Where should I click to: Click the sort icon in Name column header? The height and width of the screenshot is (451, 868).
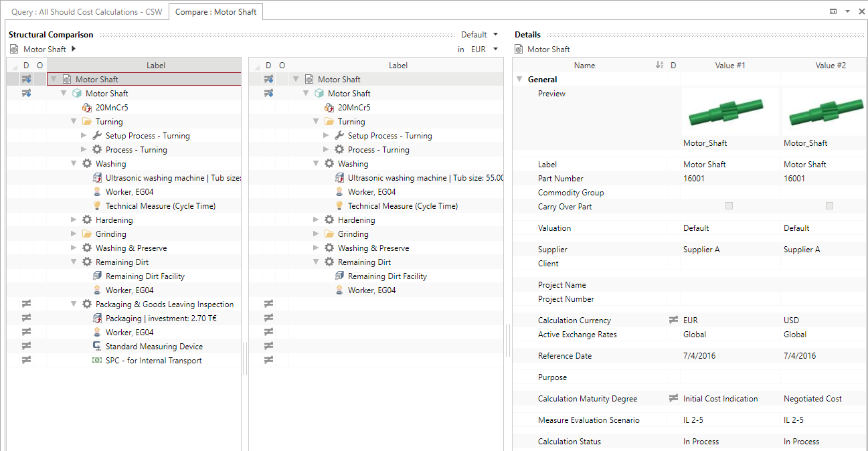pyautogui.click(x=659, y=66)
